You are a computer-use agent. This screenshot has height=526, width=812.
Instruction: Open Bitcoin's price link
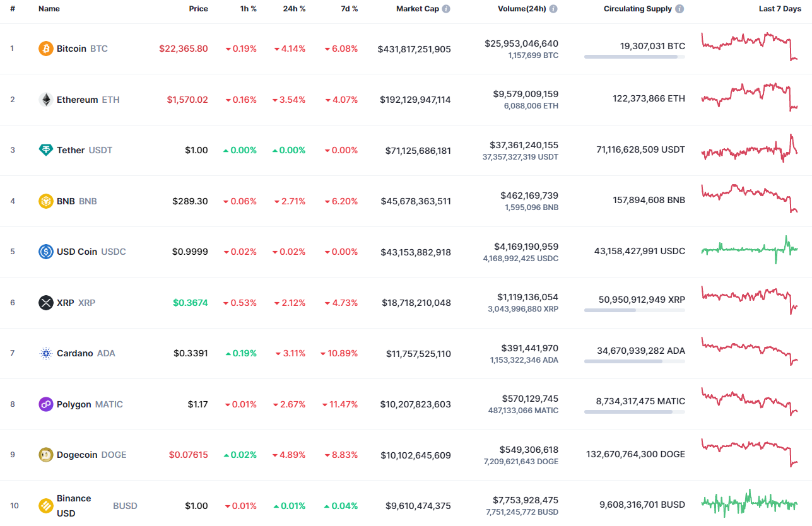click(183, 48)
